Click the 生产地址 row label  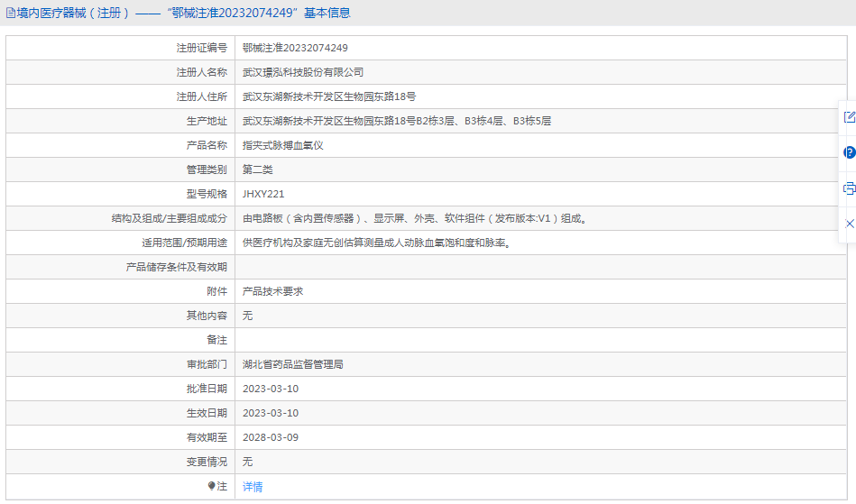[x=207, y=121]
